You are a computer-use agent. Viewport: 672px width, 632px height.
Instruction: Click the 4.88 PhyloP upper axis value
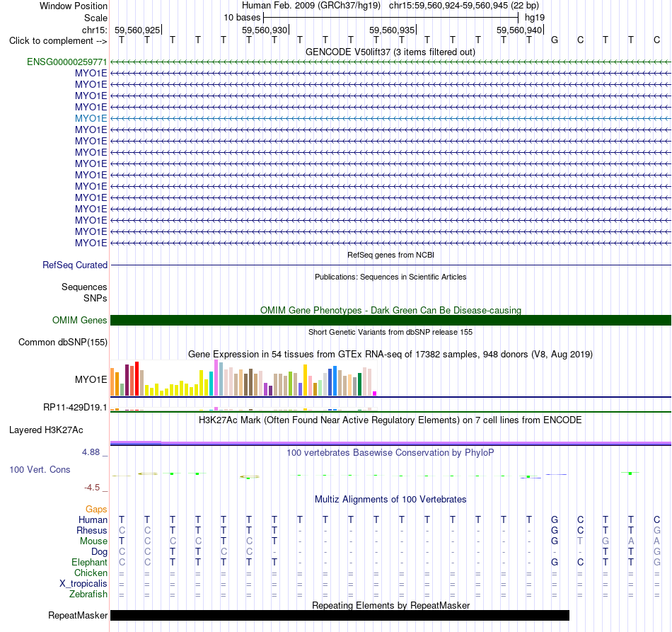coord(91,452)
